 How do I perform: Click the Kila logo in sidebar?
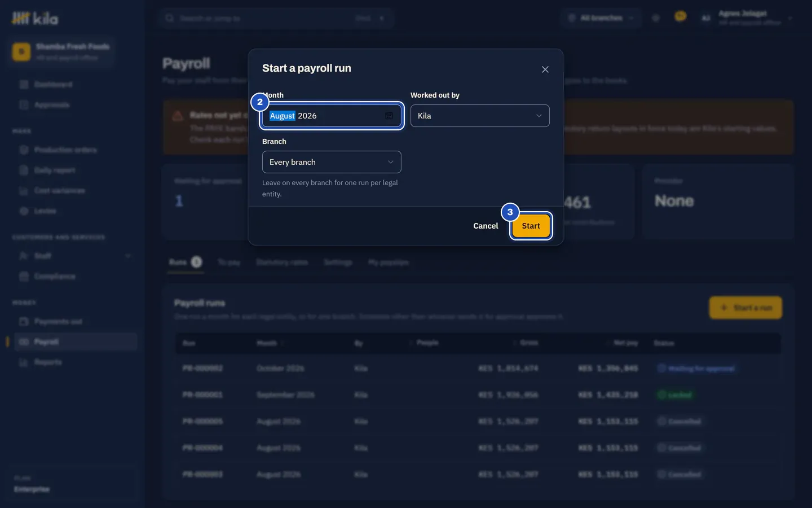[x=35, y=19]
